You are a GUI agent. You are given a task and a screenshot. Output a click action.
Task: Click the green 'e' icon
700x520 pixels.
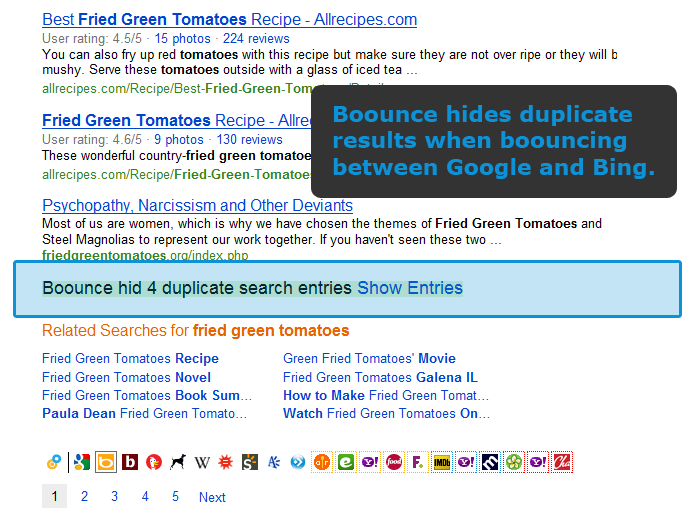click(x=346, y=462)
